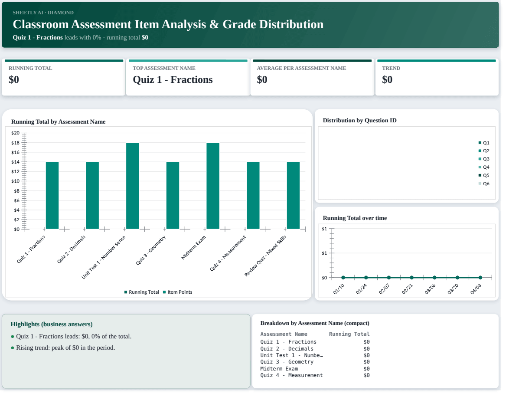
Task: Open the Average Per Assessment Name card
Action: pyautogui.click(x=312, y=77)
